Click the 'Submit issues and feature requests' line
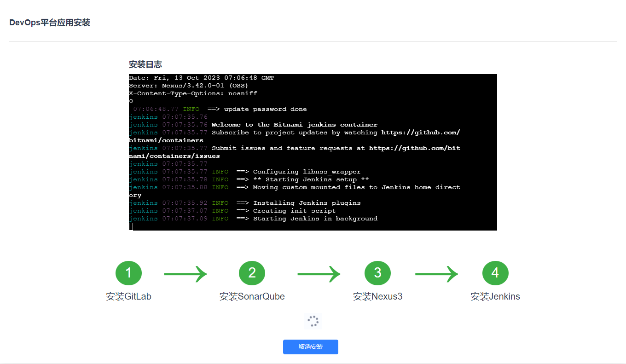Image resolution: width=626 pixels, height=364 pixels. click(x=295, y=148)
